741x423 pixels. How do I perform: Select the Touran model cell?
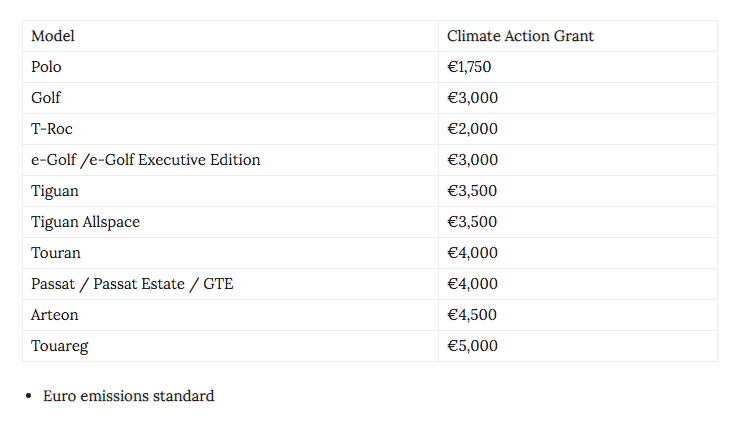tap(56, 253)
